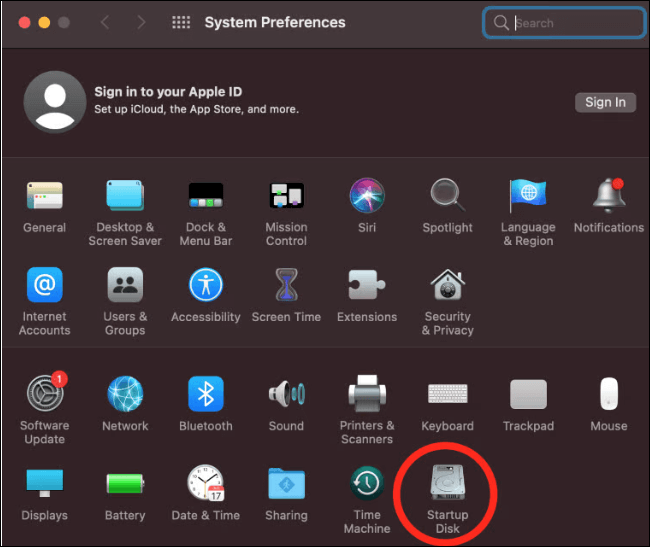Click the Sign In button
The height and width of the screenshot is (547, 650).
point(605,102)
